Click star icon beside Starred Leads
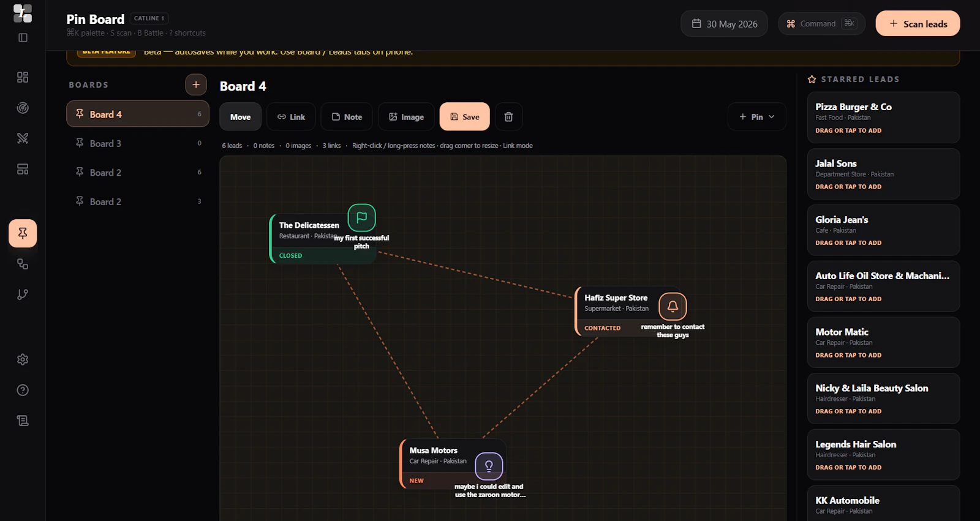Screen dimensions: 980x521 (812, 80)
